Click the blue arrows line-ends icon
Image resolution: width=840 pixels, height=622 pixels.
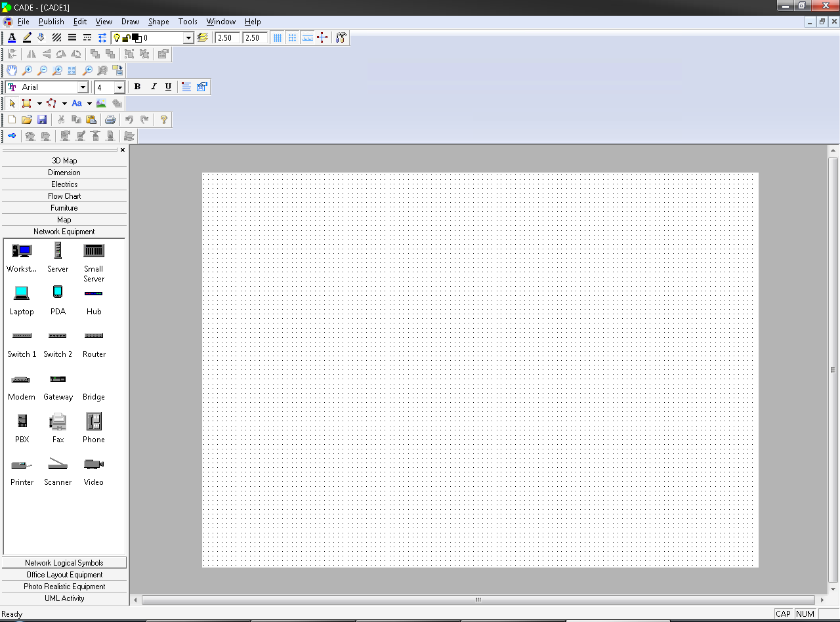coord(102,38)
